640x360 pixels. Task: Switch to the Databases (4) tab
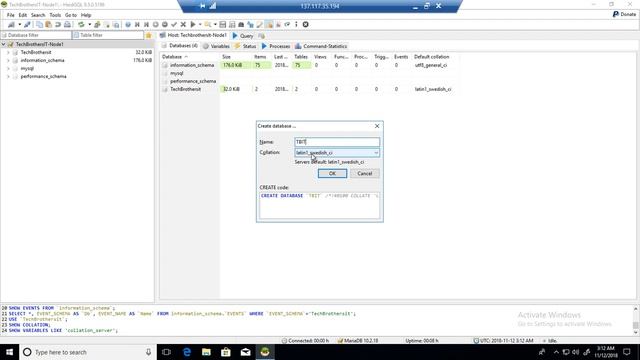pos(180,46)
